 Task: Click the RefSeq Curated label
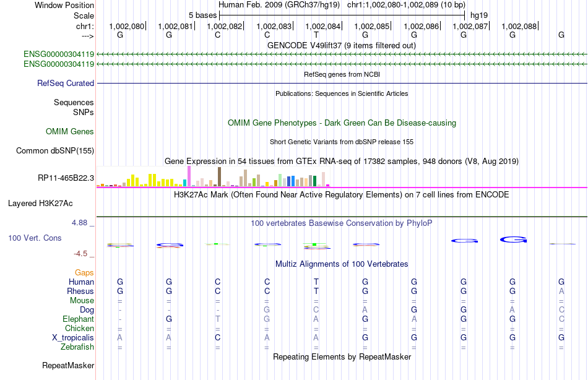(66, 84)
